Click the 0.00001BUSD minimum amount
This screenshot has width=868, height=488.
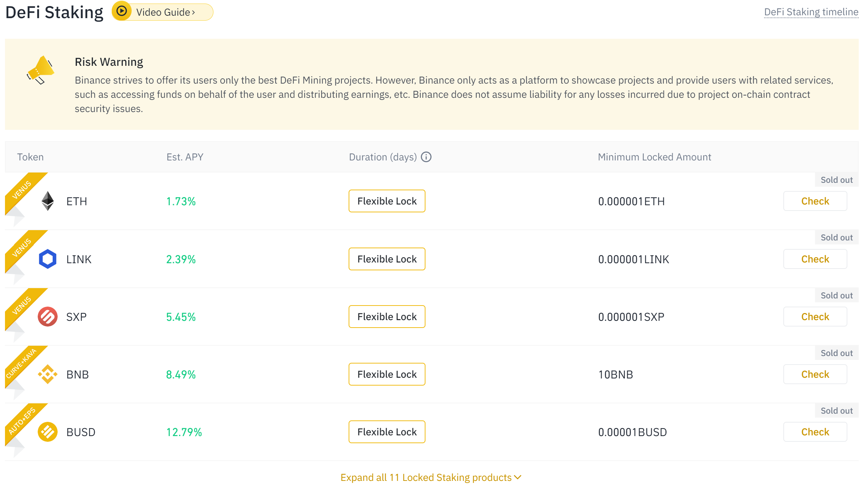[633, 432]
